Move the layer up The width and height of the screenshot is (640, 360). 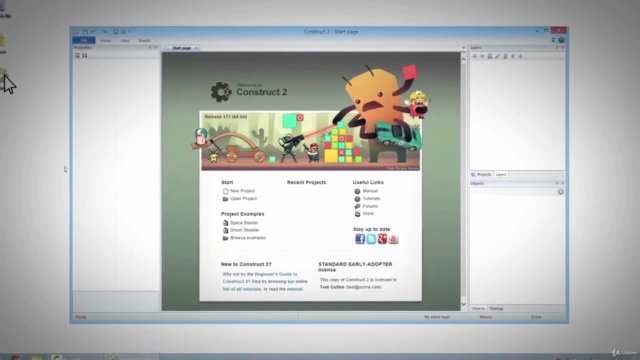point(513,56)
